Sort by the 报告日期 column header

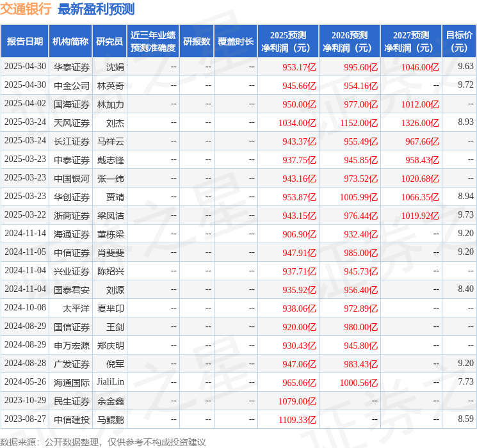24,42
